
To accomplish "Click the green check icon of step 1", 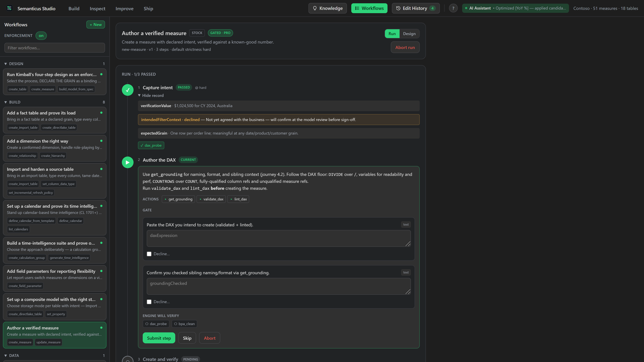I will click(128, 90).
